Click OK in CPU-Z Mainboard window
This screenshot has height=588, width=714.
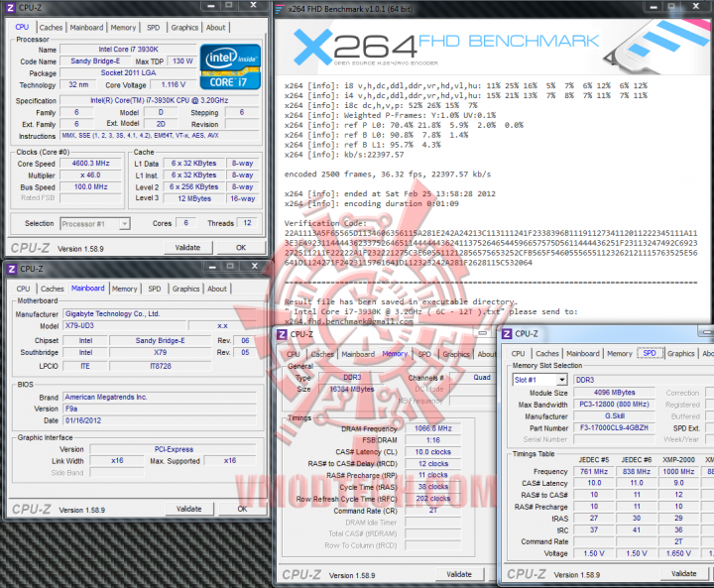click(x=242, y=509)
